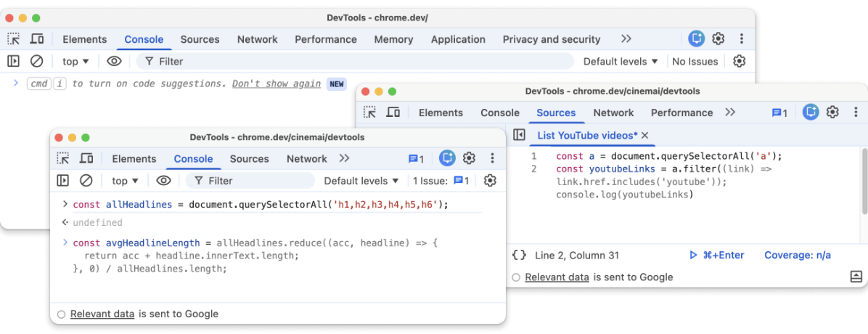Toggle the file navigator sidebar in Sources
Image resolution: width=868 pixels, height=334 pixels.
coord(519,135)
